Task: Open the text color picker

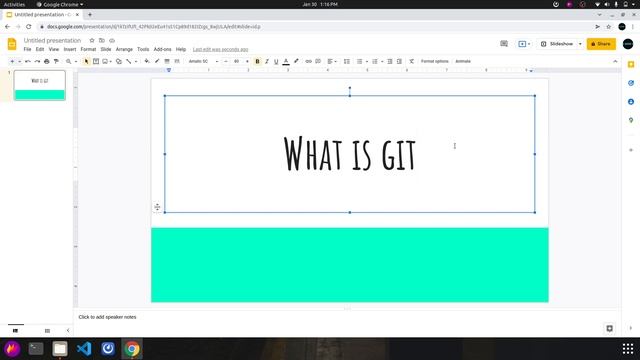Action: pos(286,61)
